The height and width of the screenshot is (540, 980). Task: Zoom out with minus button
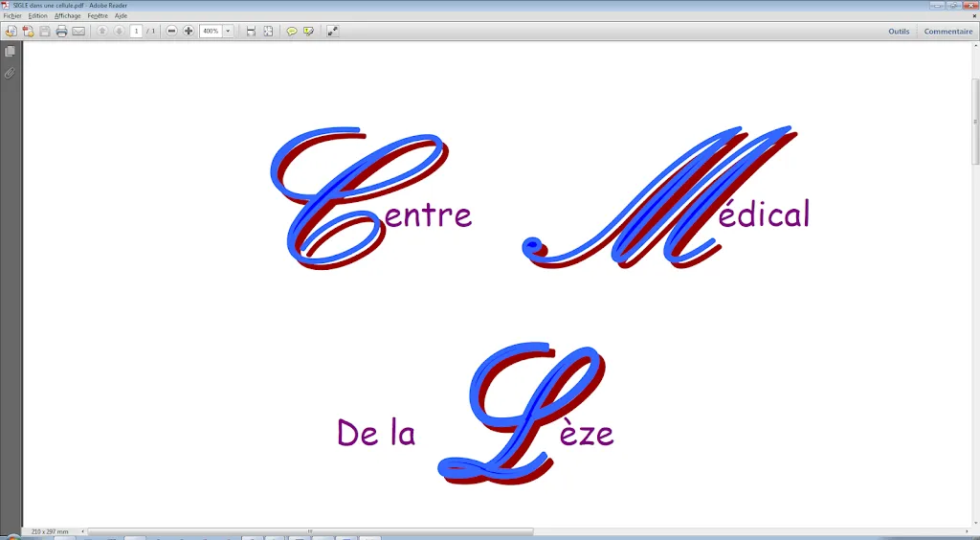pos(171,31)
